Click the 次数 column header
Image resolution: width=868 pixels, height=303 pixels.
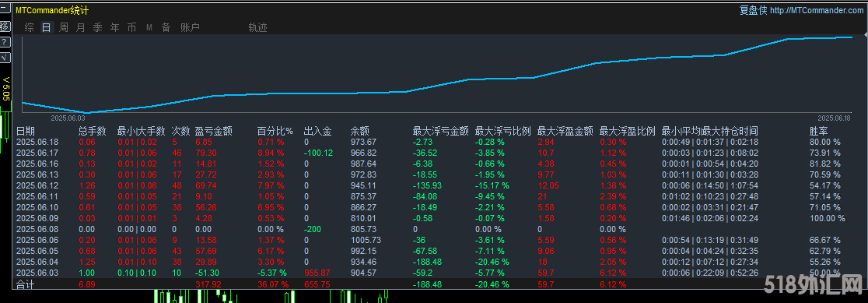click(180, 132)
